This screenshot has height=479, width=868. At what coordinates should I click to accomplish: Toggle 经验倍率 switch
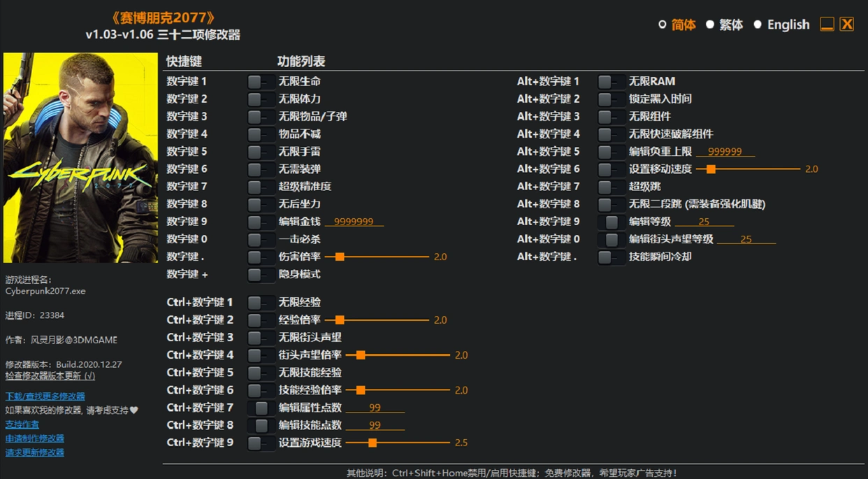261,320
